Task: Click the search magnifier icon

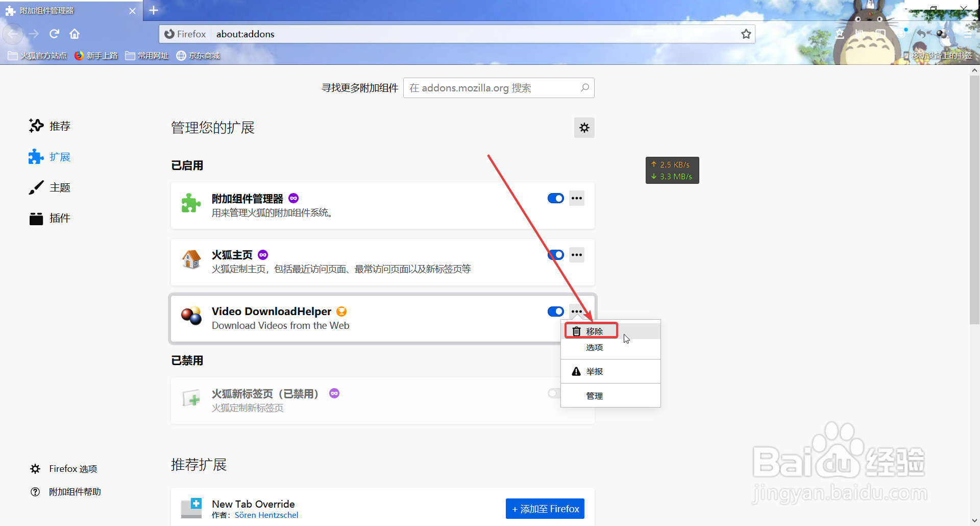Action: pyautogui.click(x=585, y=88)
